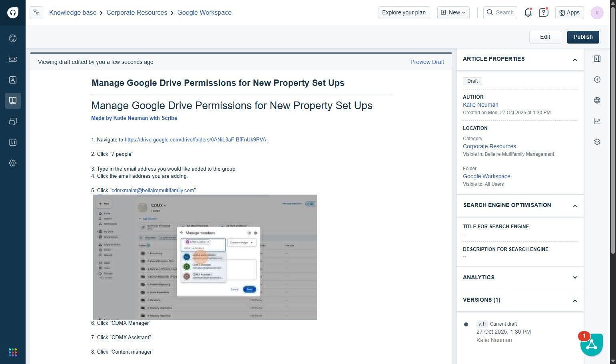This screenshot has width=616, height=364.
Task: Go to Corporate Resources breadcrumb
Action: tap(137, 12)
